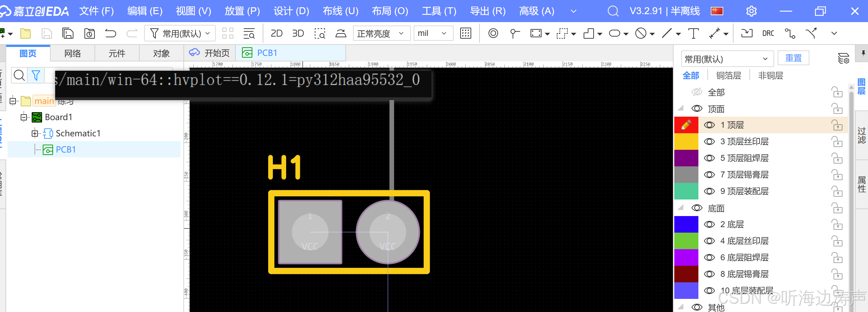Toggle visibility of 1 顶层 layer
This screenshot has height=312, width=868.
tap(709, 125)
